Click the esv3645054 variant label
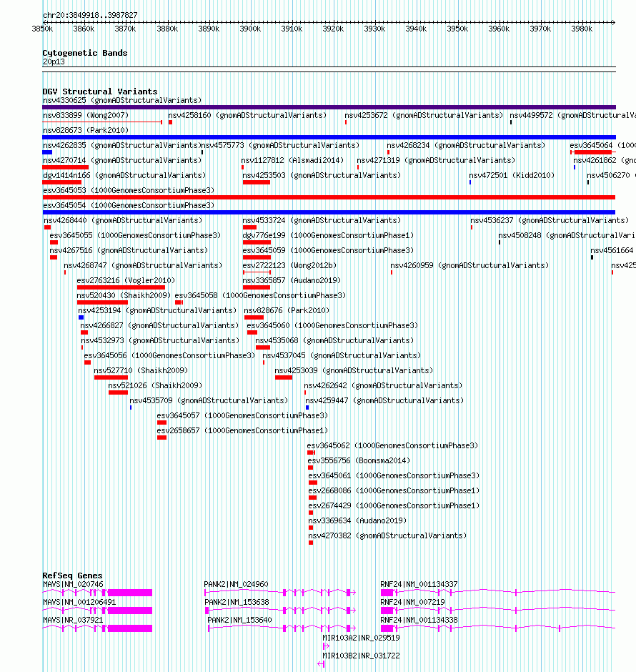This screenshot has width=636, height=672. pyautogui.click(x=129, y=205)
